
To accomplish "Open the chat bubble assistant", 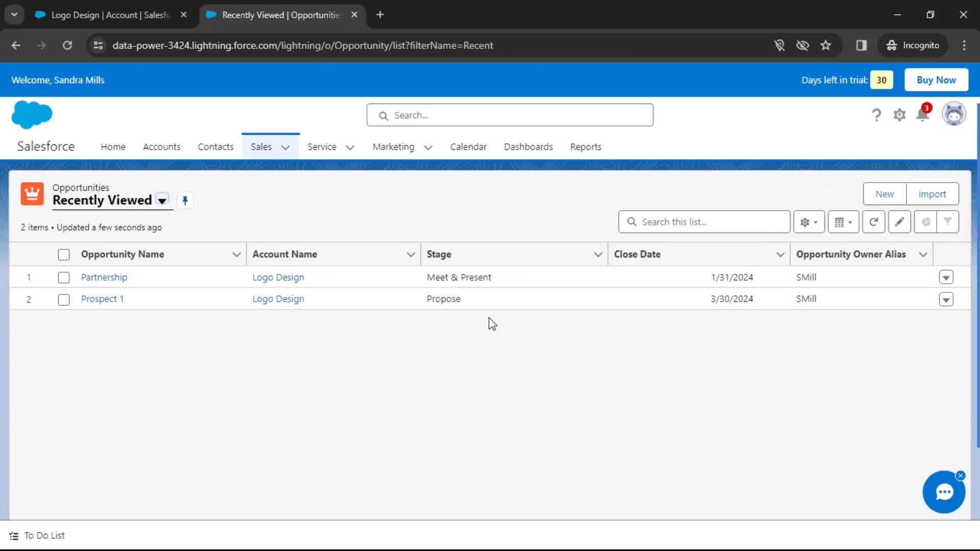I will click(x=944, y=492).
